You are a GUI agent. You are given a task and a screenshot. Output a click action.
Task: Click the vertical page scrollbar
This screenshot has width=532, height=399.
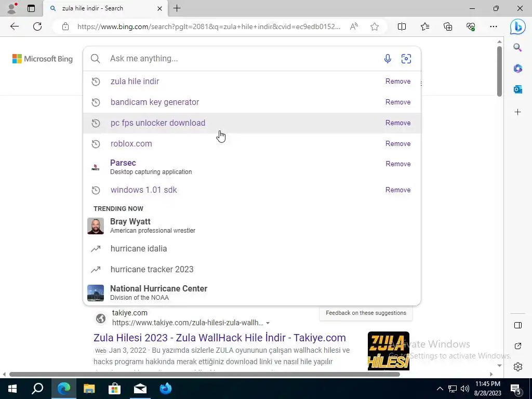click(x=499, y=71)
